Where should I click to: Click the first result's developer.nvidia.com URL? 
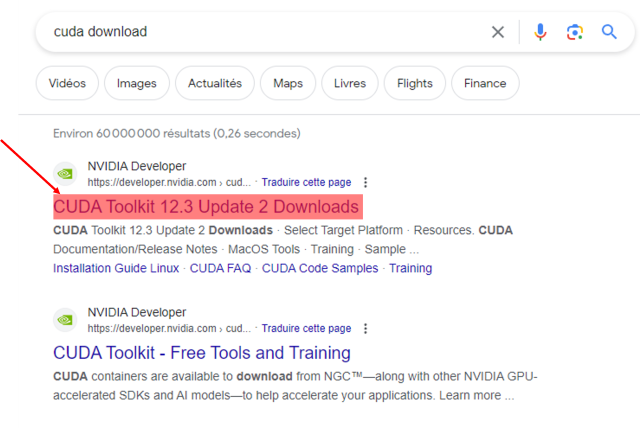coord(169,182)
